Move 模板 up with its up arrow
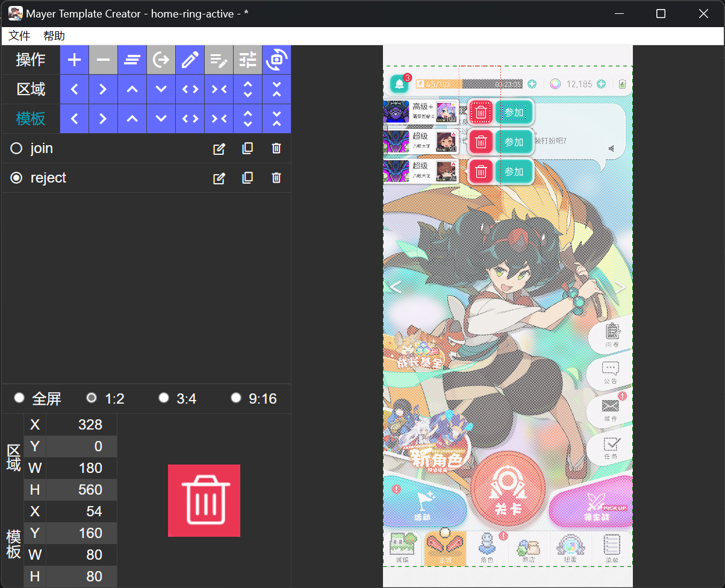Image resolution: width=725 pixels, height=588 pixels. tap(132, 119)
